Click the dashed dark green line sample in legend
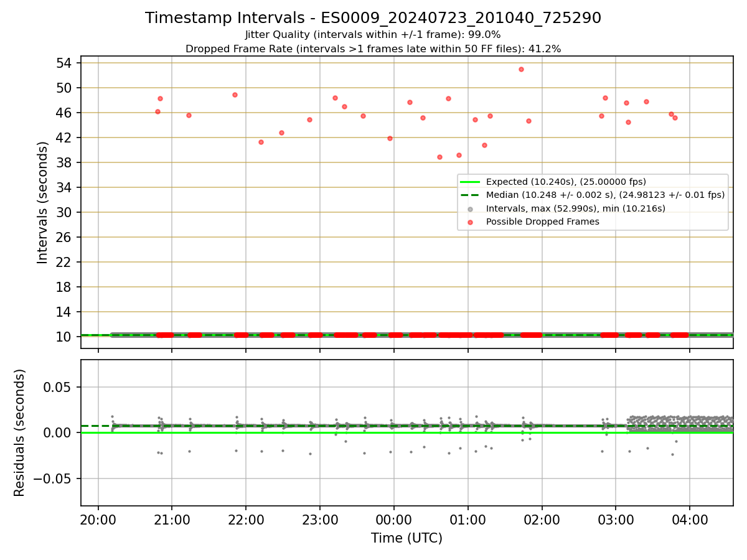 coord(470,195)
